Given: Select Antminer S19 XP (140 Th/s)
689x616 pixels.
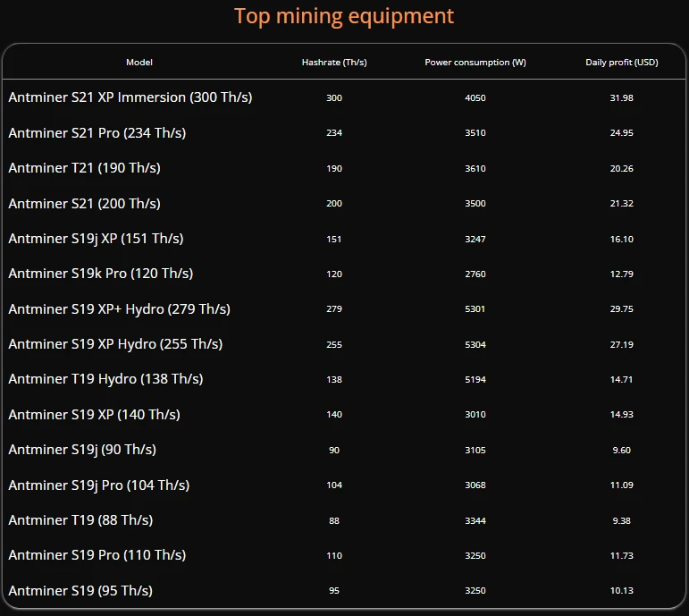Looking at the screenshot, I should (94, 415).
